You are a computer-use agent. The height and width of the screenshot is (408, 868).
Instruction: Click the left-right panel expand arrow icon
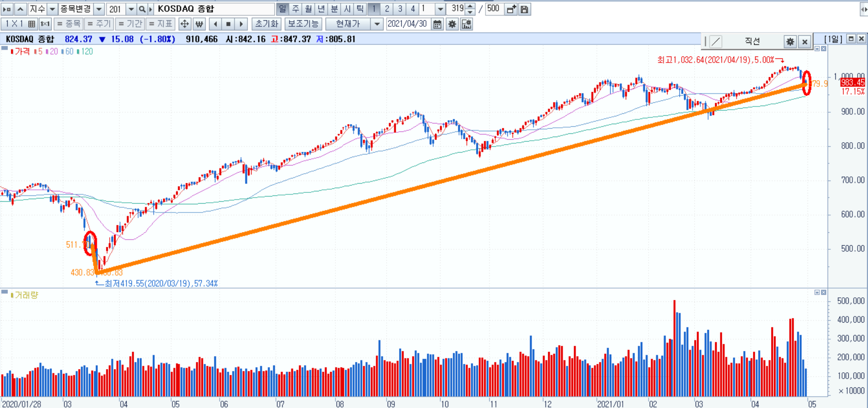pos(863,9)
